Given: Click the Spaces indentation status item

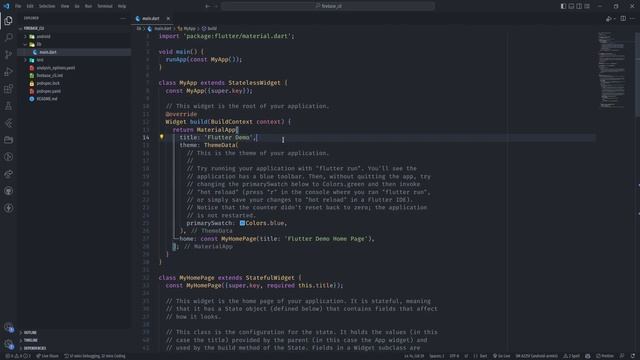Looking at the screenshot, I should click(436, 356).
